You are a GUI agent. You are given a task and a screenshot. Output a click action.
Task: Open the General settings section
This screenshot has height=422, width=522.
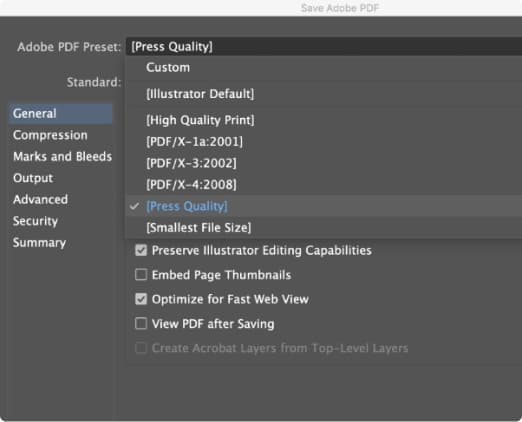click(x=60, y=114)
